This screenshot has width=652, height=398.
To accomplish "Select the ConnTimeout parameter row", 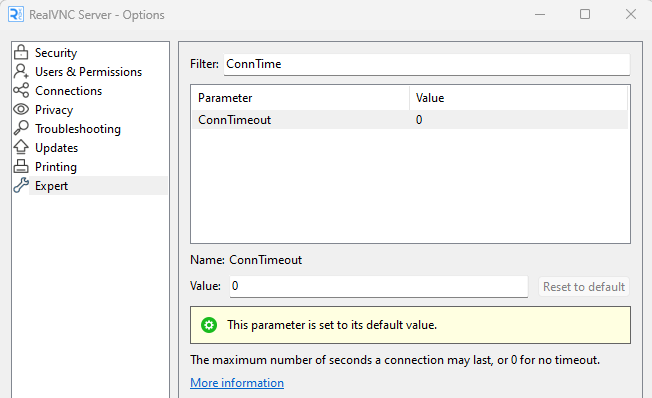I will click(x=410, y=120).
